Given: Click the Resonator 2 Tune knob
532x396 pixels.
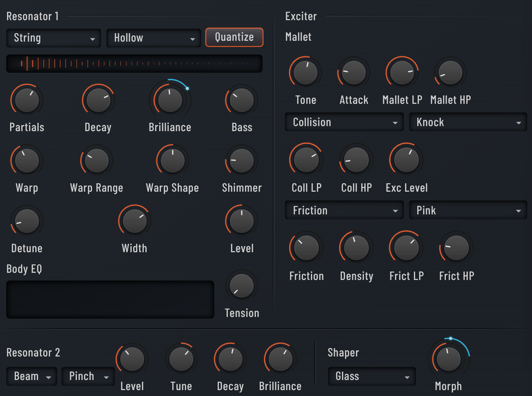Looking at the screenshot, I should click(x=181, y=359).
